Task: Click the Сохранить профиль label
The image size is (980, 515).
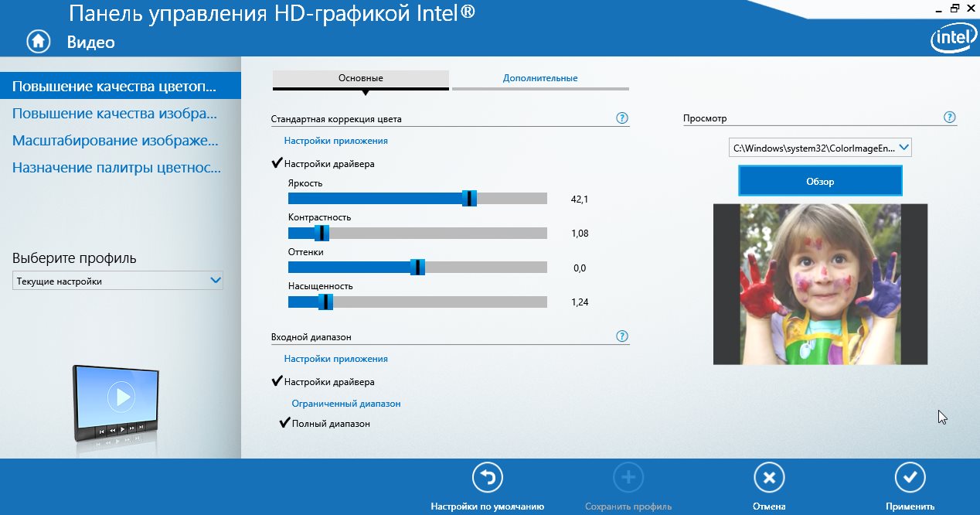Action: 628,506
